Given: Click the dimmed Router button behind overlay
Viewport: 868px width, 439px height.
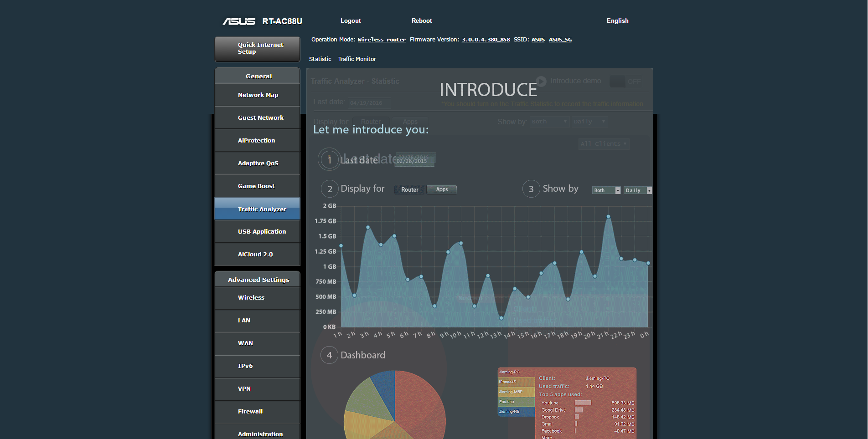Looking at the screenshot, I should (x=371, y=122).
